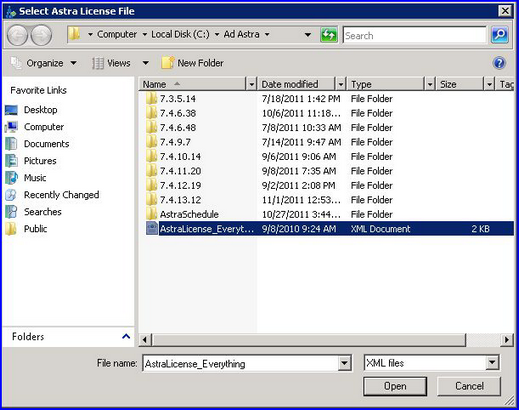Click the Computer icon in Favorite Links
This screenshot has height=410, width=519.
(x=11, y=127)
